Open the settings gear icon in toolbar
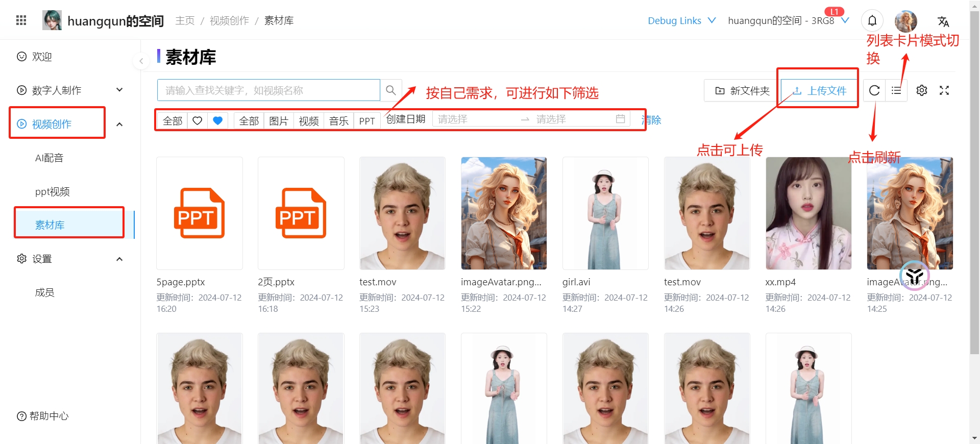The width and height of the screenshot is (980, 444). pyautogui.click(x=922, y=90)
